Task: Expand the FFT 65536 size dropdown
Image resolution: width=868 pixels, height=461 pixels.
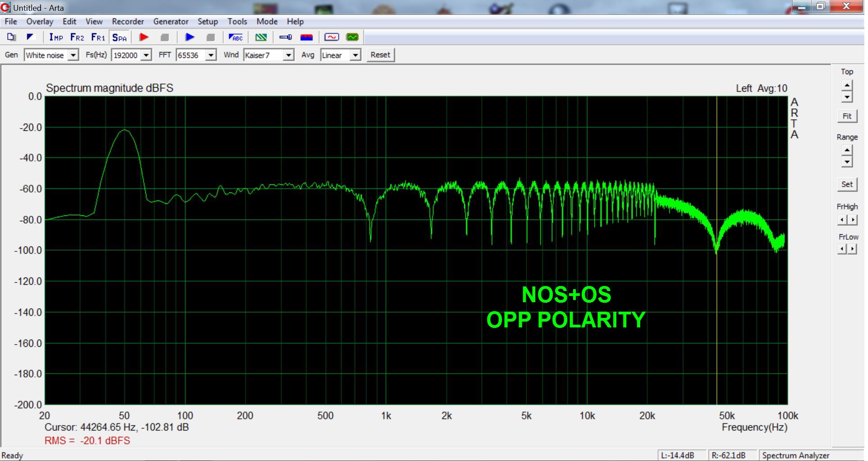Action: [211, 55]
